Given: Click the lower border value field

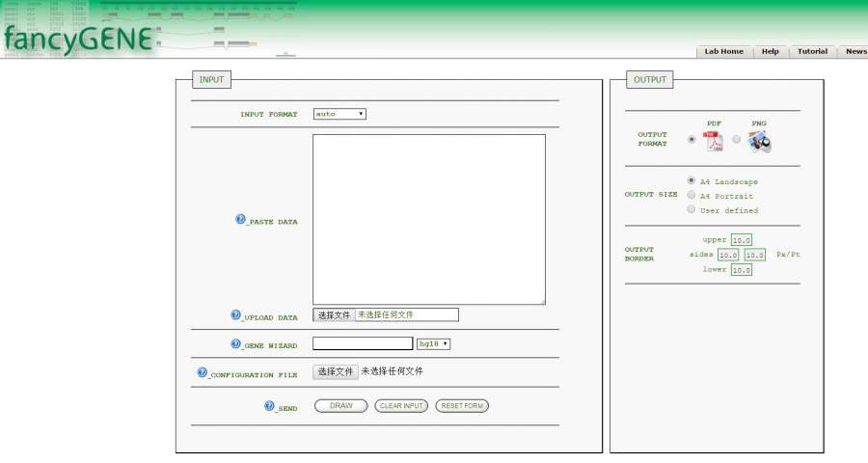Looking at the screenshot, I should [742, 270].
